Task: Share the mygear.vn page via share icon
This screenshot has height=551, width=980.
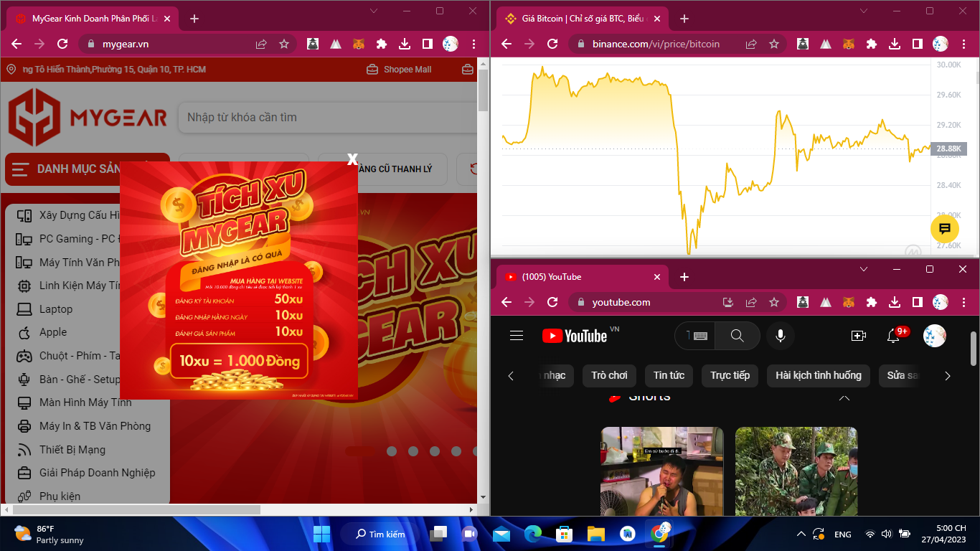Action: (261, 44)
